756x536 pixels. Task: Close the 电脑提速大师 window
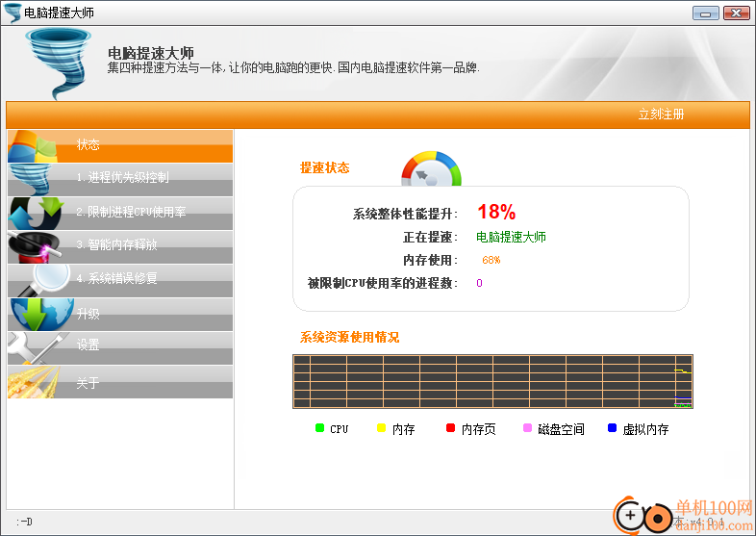point(736,13)
